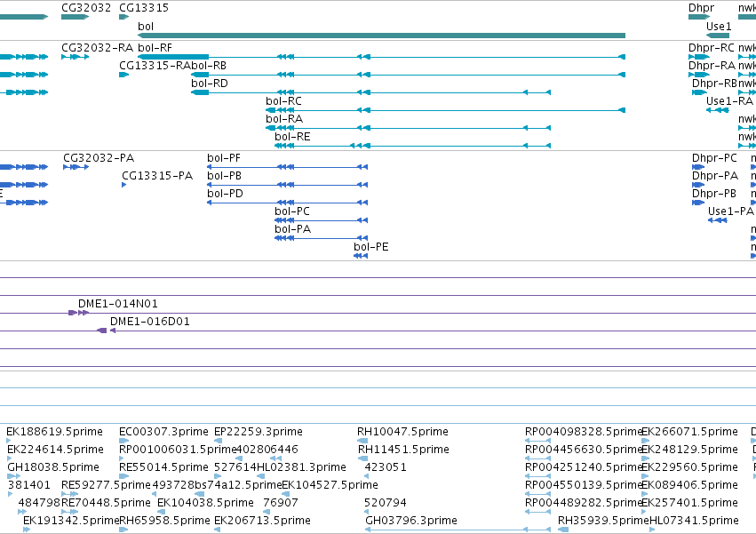756x534 pixels.
Task: Click the bol-PD protein label
Action: coord(225,194)
